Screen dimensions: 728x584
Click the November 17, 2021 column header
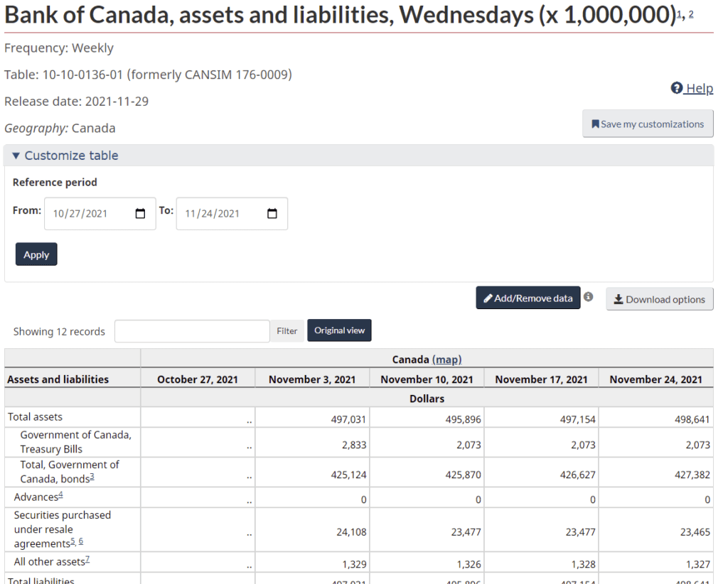point(541,379)
